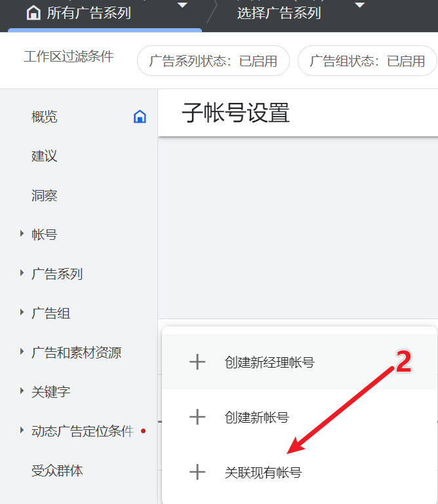Click the blue home icon next to 概览
The width and height of the screenshot is (438, 504).
[140, 117]
